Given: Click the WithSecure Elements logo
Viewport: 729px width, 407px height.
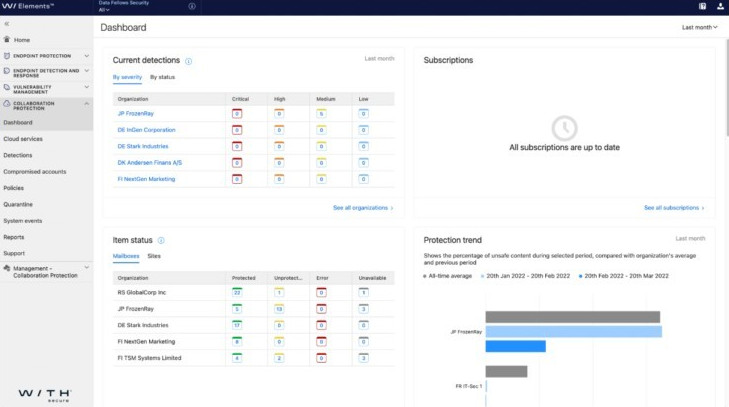Looking at the screenshot, I should [28, 6].
